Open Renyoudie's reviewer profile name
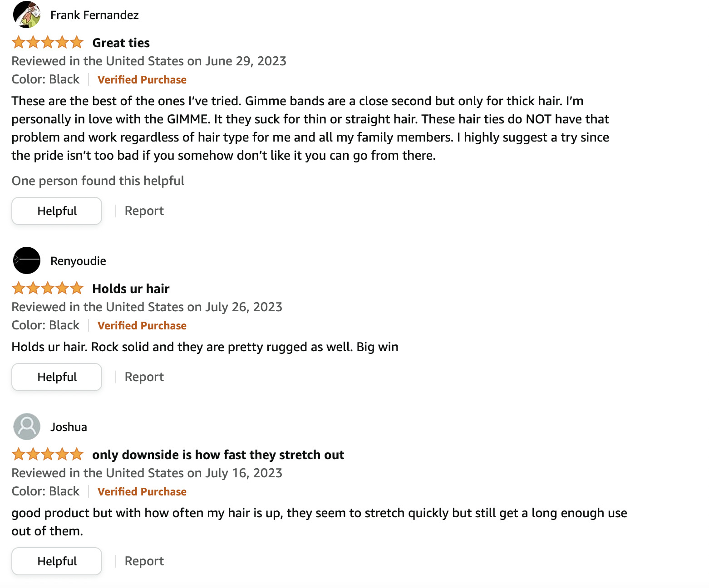Image resolution: width=709 pixels, height=588 pixels. tap(78, 261)
